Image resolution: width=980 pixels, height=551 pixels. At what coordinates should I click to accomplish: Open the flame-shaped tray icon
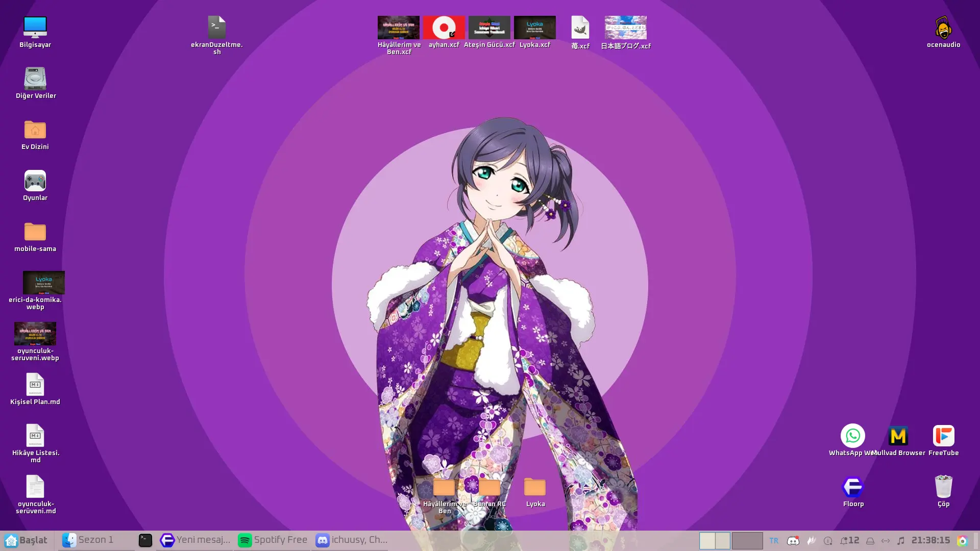coord(812,540)
